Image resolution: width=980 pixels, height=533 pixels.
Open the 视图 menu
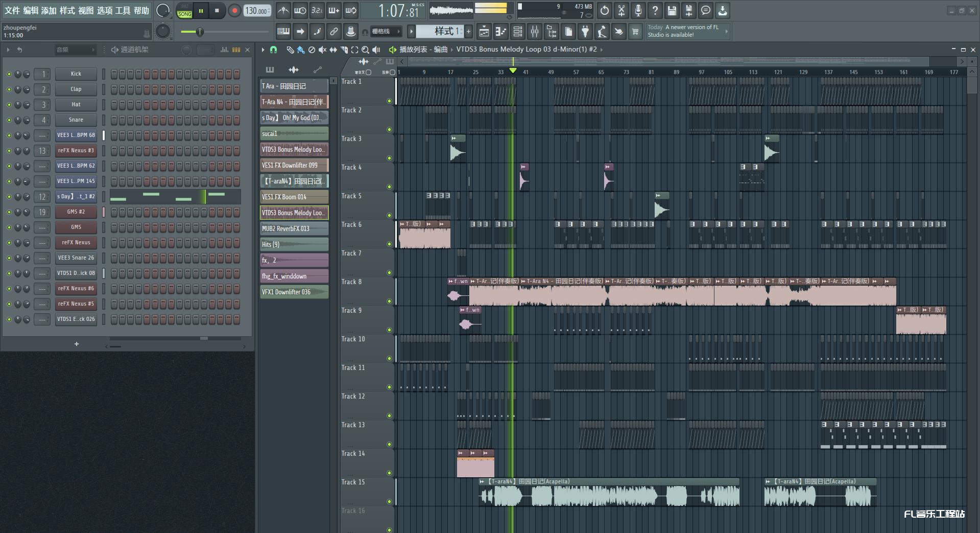coord(86,10)
